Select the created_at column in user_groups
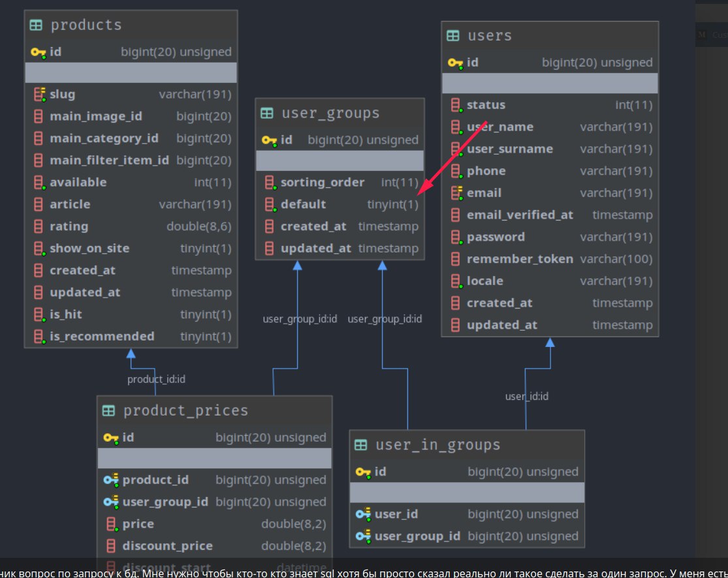The width and height of the screenshot is (728, 578). 340,226
